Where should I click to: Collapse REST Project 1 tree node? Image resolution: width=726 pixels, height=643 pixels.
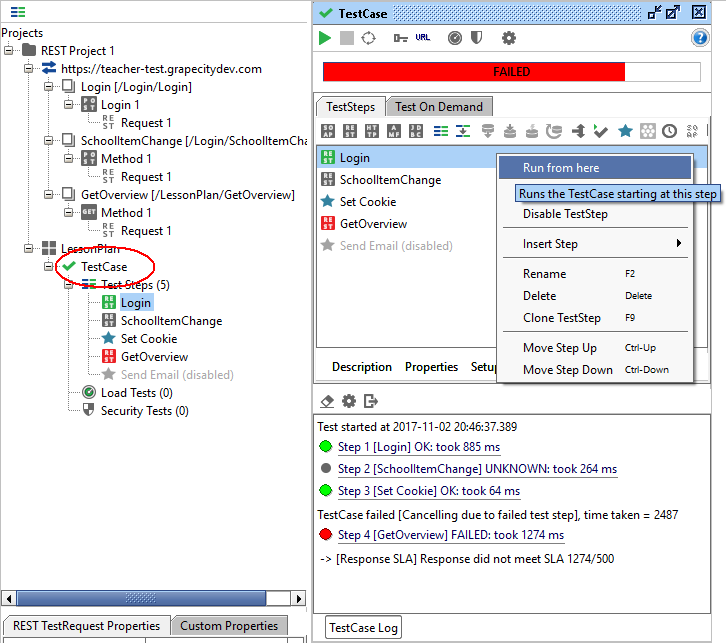8,50
